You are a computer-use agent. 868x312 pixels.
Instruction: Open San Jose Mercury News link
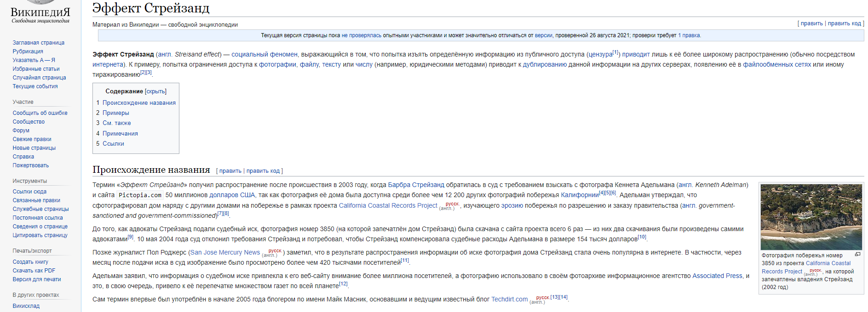(225, 253)
